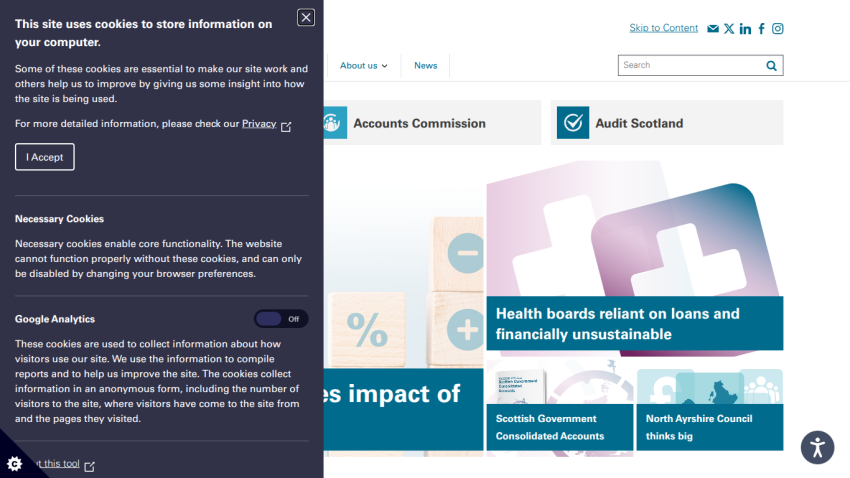Open the accessibility options button
The width and height of the screenshot is (850, 478).
[x=817, y=448]
